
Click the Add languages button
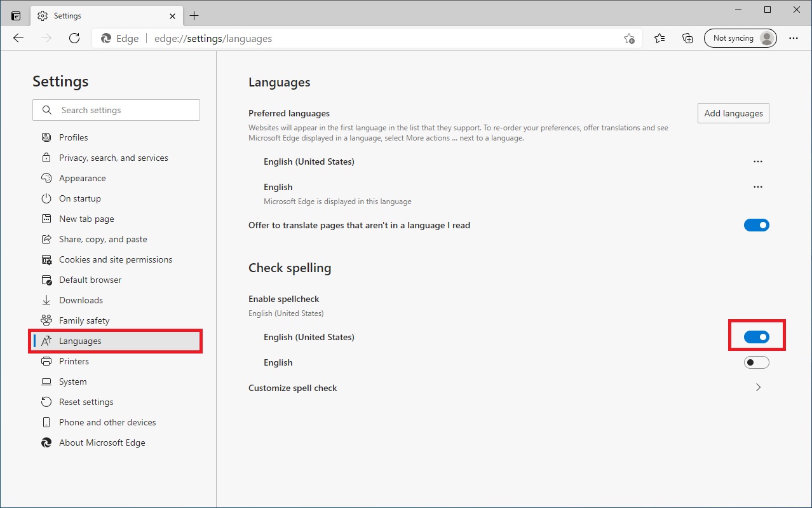(733, 113)
